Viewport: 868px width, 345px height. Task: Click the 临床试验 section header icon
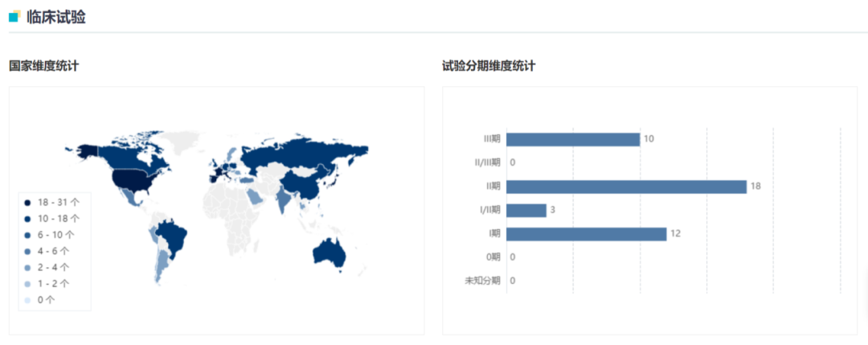point(14,16)
